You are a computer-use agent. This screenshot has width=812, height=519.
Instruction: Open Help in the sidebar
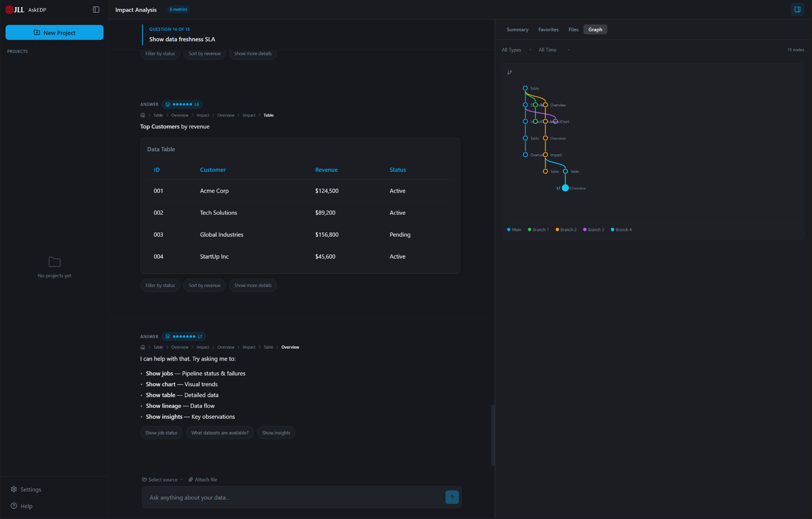[22, 506]
